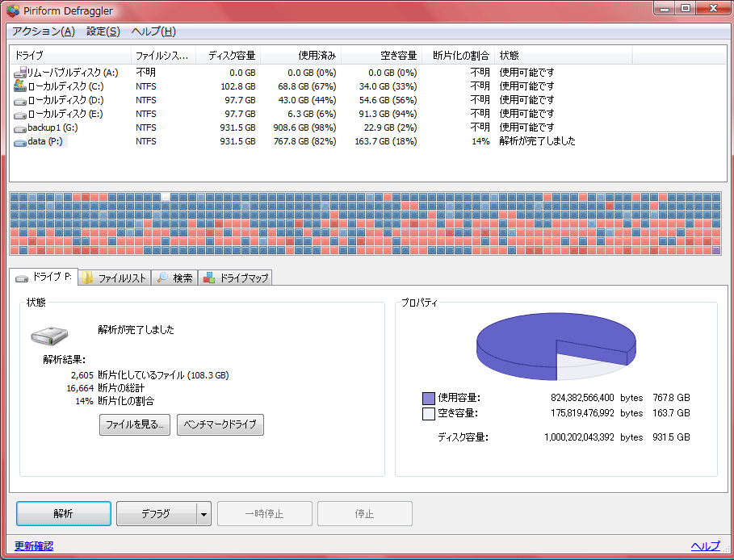Image resolution: width=734 pixels, height=560 pixels.
Task: Click the 54.6 GB (56%) free space cell
Action: point(388,100)
